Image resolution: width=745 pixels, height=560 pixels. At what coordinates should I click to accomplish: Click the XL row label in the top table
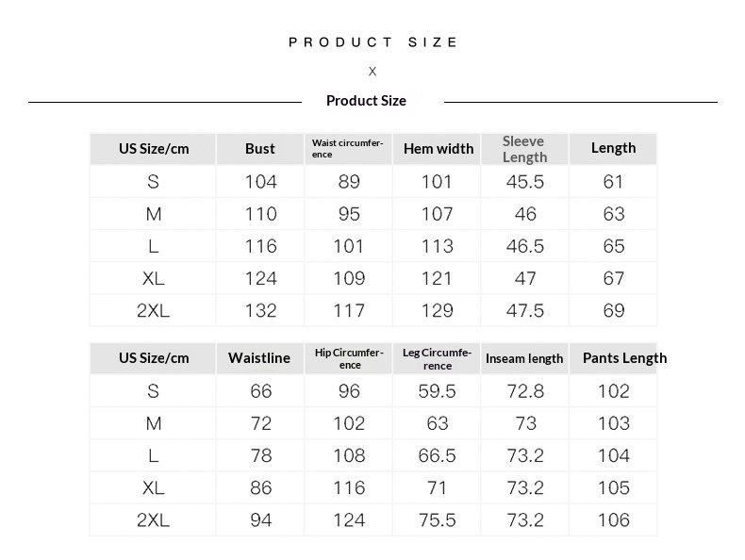click(154, 279)
